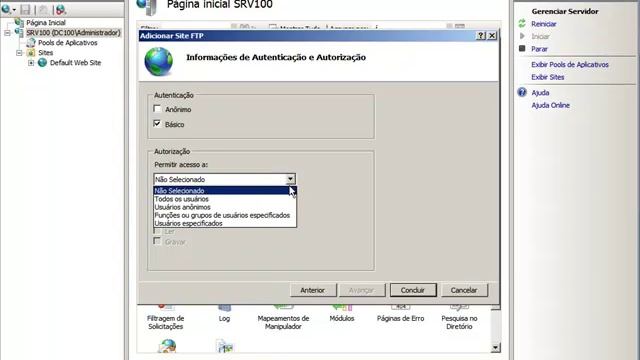Toggle the disabled Gravar permission checkbox
Image resolution: width=640 pixels, height=360 pixels.
157,241
